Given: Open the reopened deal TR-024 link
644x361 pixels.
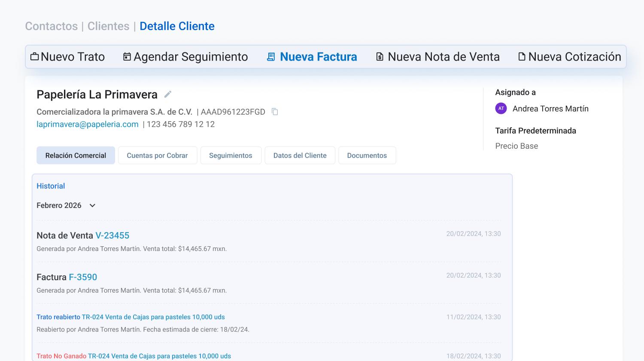Looking at the screenshot, I should tap(153, 317).
